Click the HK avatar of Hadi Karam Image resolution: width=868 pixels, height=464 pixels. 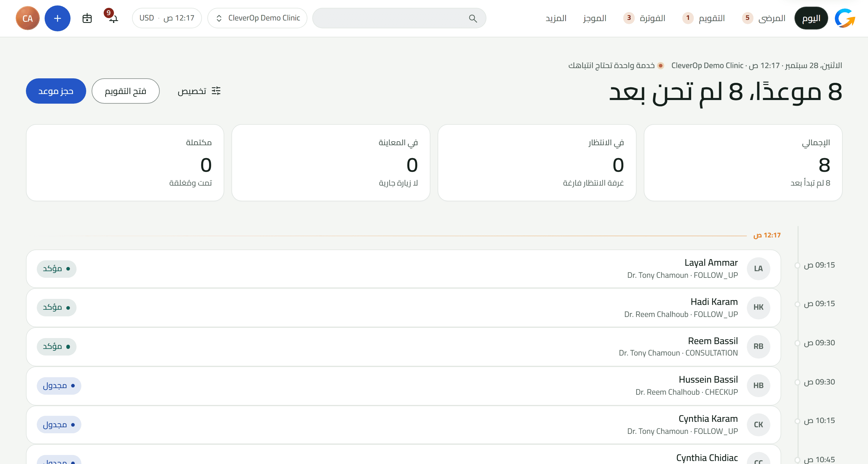[x=758, y=307]
